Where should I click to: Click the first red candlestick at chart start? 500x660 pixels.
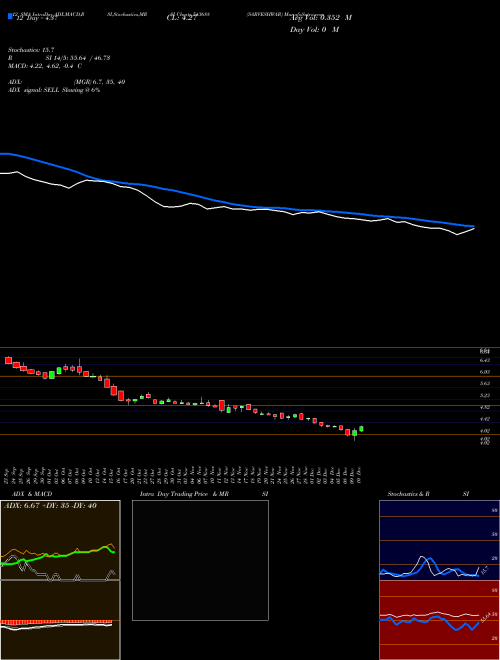pyautogui.click(x=8, y=360)
